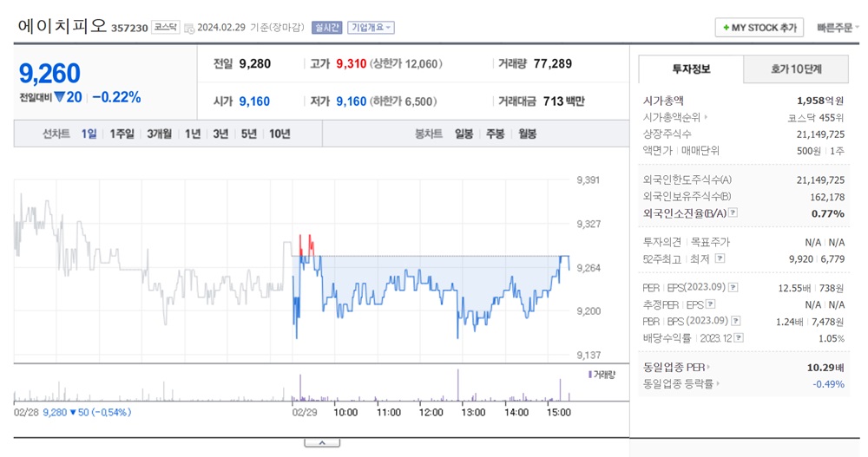Open the 투자정보 tab
Screen dimensions: 868x457
[691, 69]
